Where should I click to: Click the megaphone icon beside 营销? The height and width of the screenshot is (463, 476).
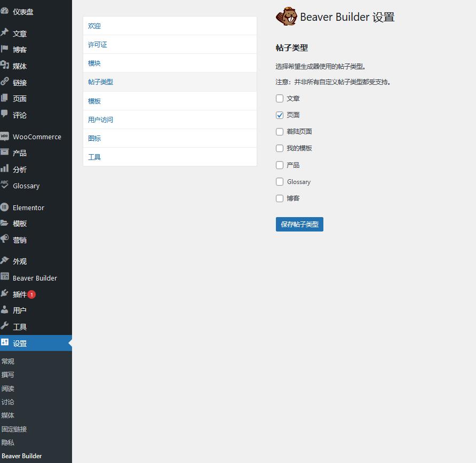[x=4, y=239]
